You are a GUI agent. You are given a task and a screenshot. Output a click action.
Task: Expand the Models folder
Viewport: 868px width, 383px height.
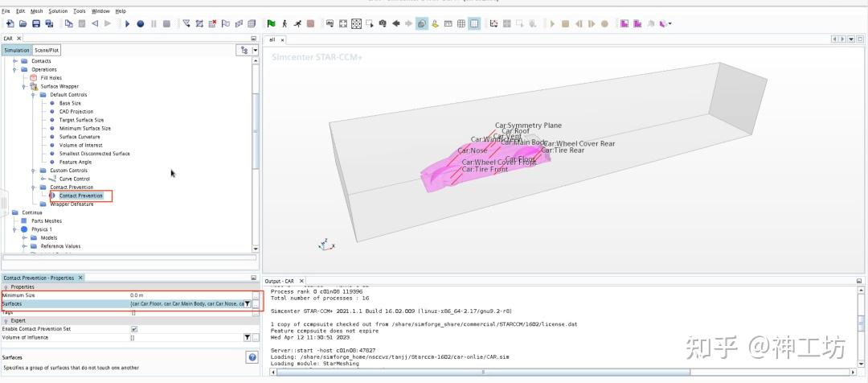pyautogui.click(x=24, y=238)
